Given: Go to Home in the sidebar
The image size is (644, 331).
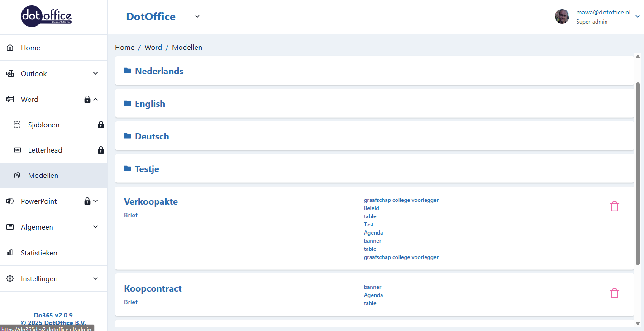Looking at the screenshot, I should (30, 48).
